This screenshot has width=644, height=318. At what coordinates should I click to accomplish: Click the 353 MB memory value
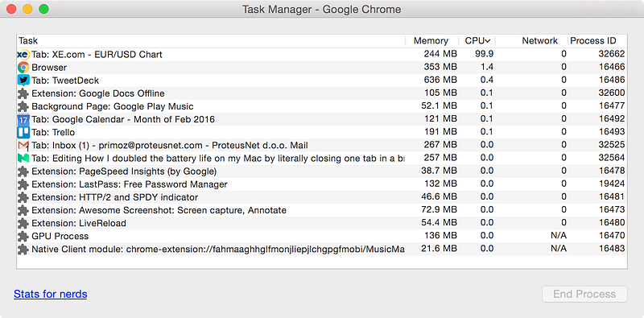pos(440,67)
